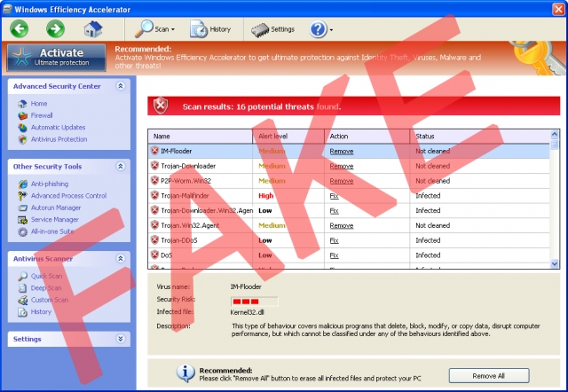Open Settings from the toolbar
Image resolution: width=568 pixels, height=392 pixels.
click(272, 29)
